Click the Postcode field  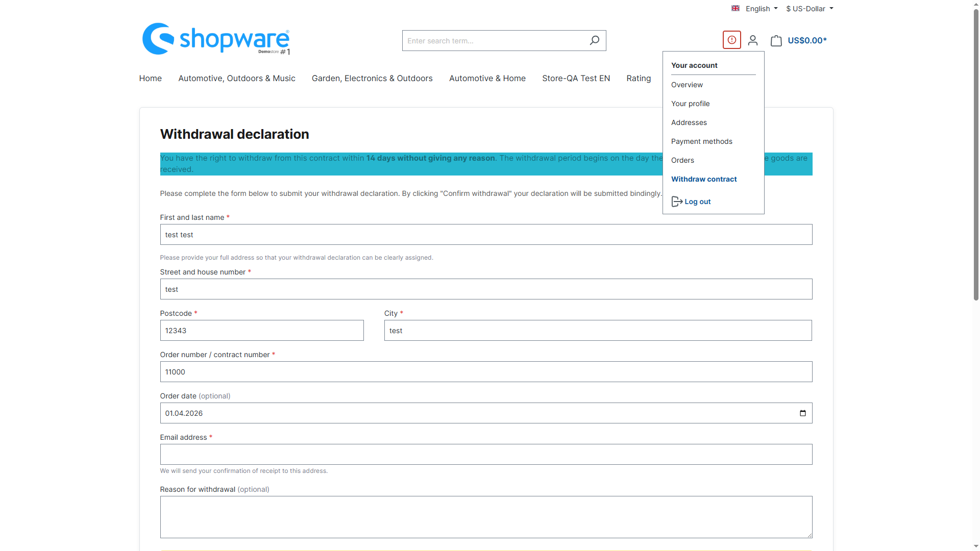(x=262, y=331)
